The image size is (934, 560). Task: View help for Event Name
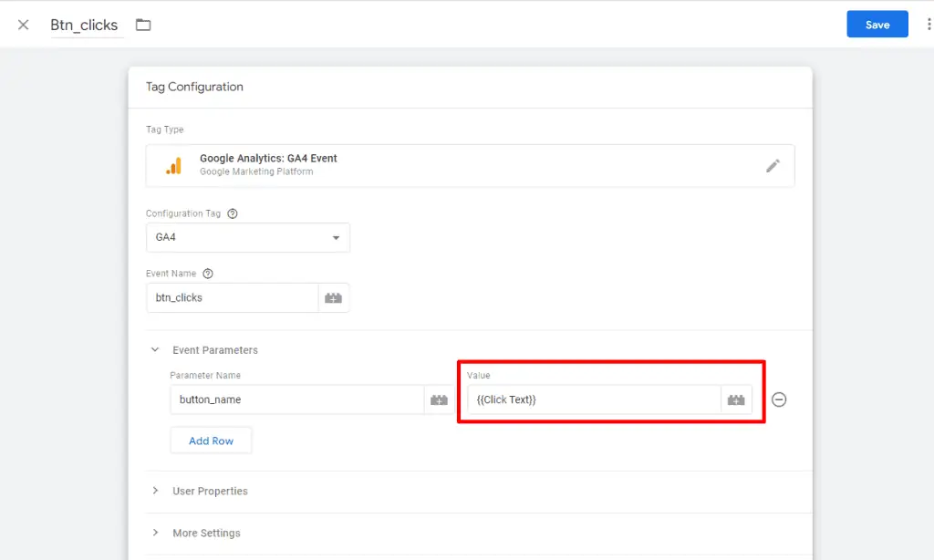point(207,273)
